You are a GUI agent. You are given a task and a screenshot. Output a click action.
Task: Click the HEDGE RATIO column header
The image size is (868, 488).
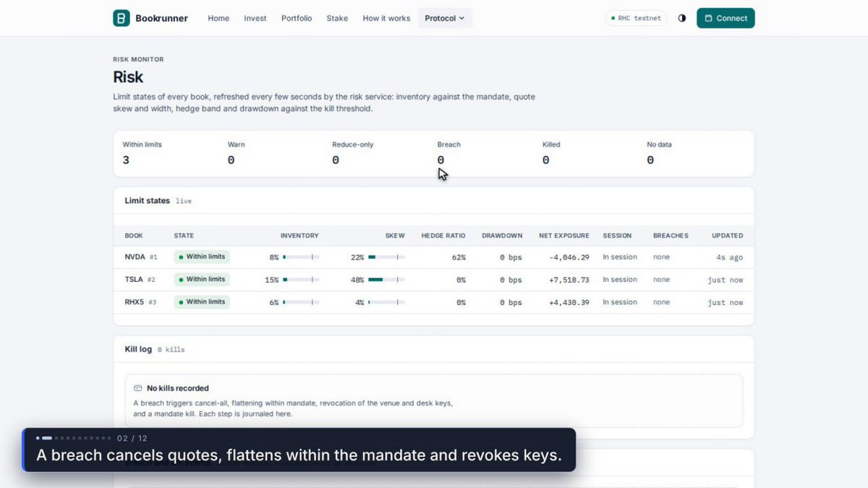point(443,236)
